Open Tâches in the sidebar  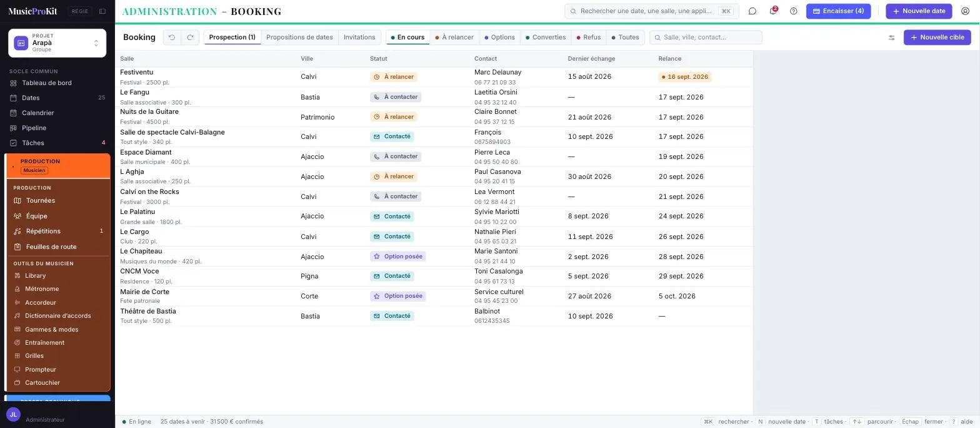click(x=57, y=143)
